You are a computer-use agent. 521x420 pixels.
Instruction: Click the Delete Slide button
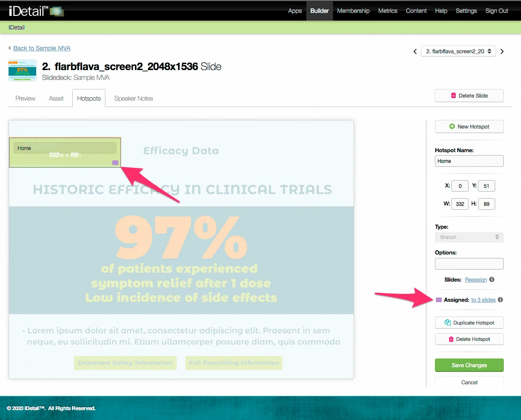pyautogui.click(x=469, y=95)
